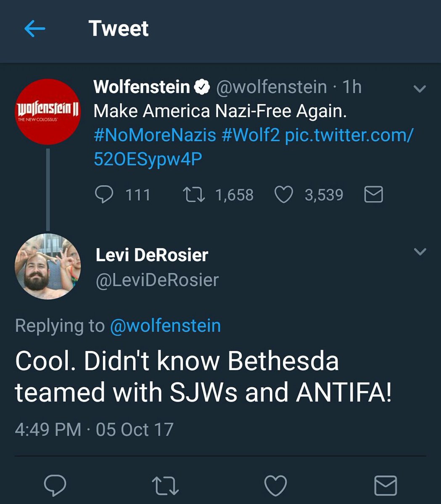Open the #NoMoreNazis hashtag
Viewport: 441px width, 504px height.
click(x=155, y=135)
